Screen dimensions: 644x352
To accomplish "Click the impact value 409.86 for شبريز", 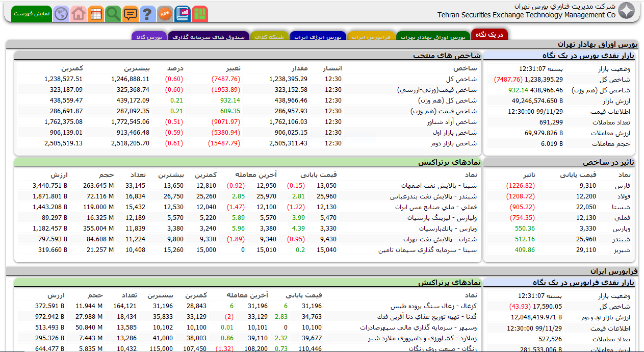I will coord(525,250).
